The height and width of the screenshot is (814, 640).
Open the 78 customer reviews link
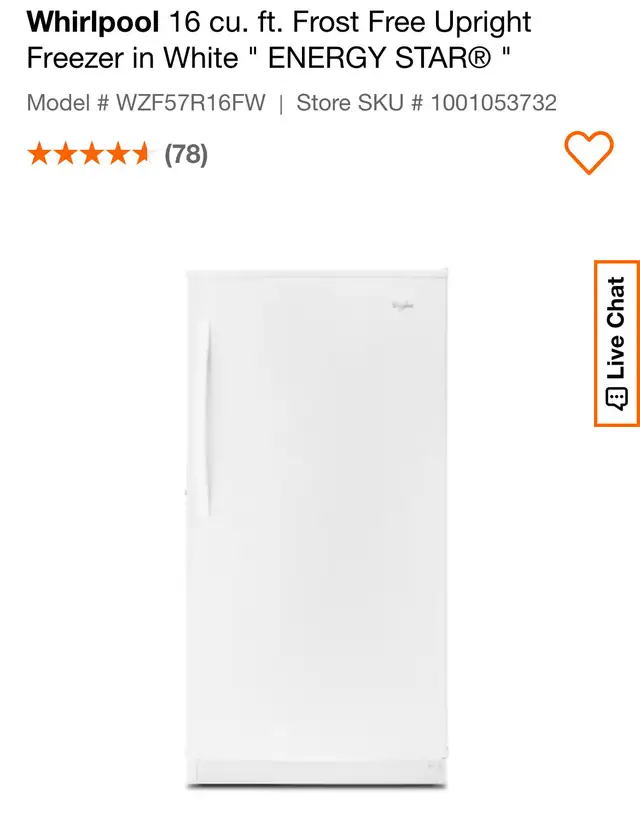tap(186, 154)
